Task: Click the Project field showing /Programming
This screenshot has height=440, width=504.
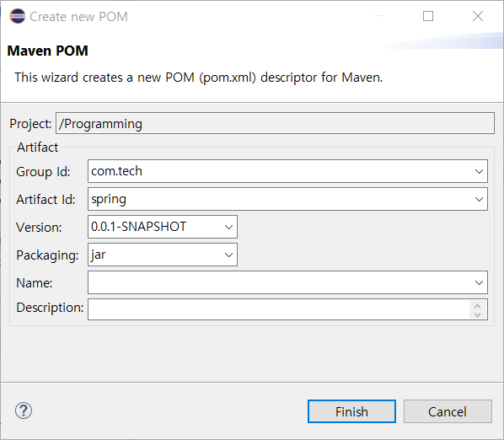Action: click(275, 123)
